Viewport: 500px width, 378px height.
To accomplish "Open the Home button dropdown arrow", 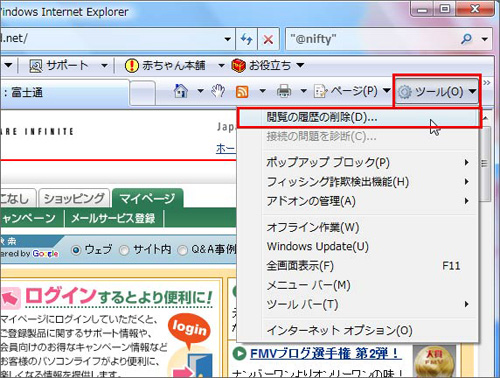I will [200, 91].
